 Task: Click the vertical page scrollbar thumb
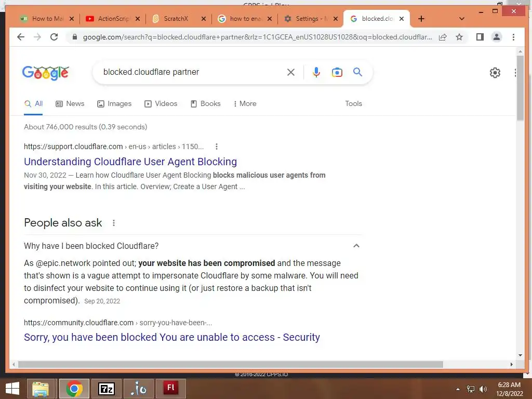click(x=520, y=88)
